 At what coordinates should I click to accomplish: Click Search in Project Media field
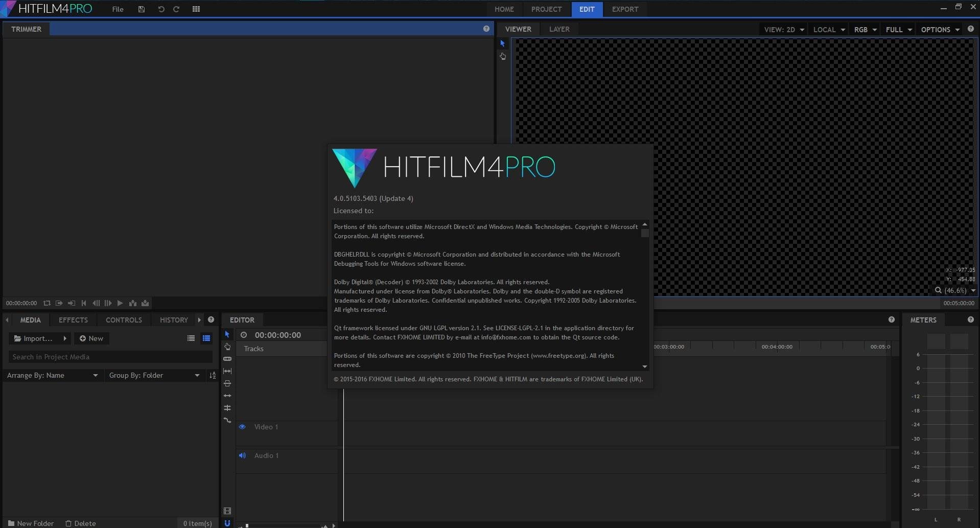point(110,357)
